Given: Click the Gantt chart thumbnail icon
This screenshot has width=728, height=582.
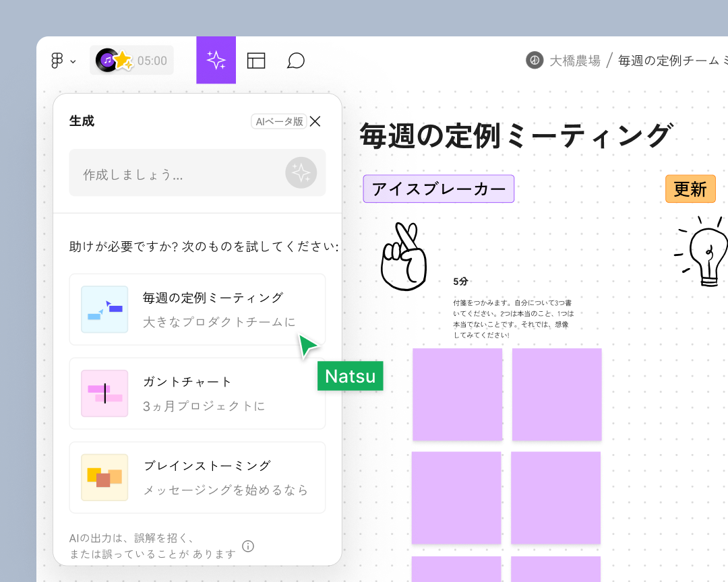Looking at the screenshot, I should [x=104, y=394].
